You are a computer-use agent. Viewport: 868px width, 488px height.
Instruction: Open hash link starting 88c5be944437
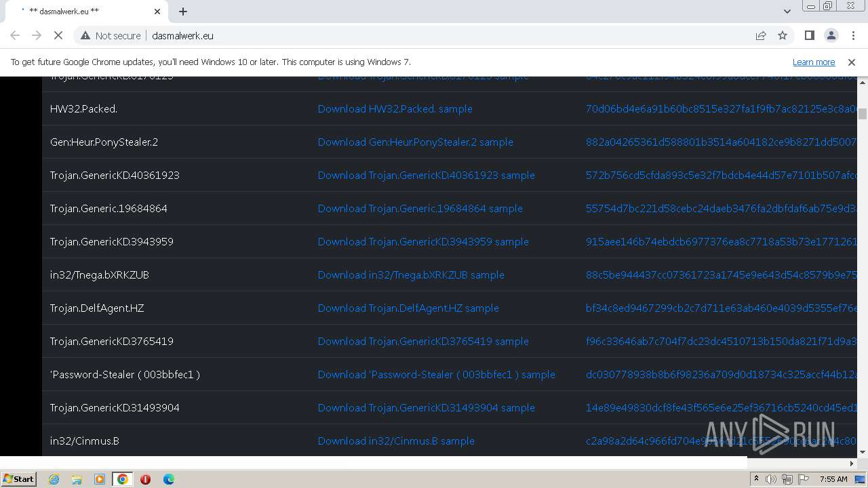point(721,274)
